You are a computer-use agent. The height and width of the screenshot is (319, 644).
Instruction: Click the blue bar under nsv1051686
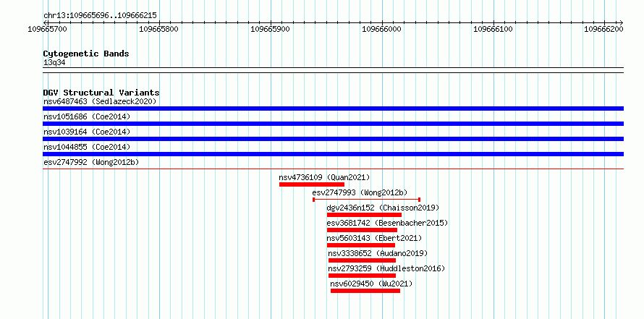[x=333, y=124]
